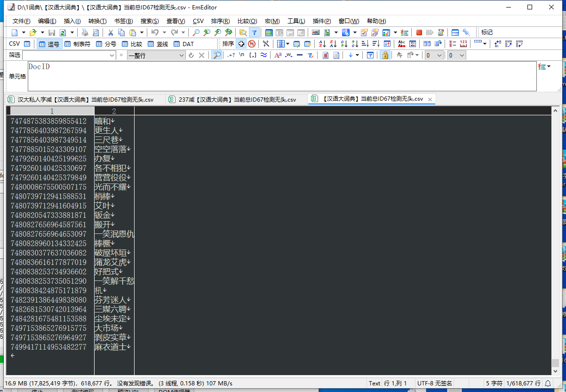Expand the 筛选 filter text dropdown
Screen dimensions: 566x392
coord(112,55)
